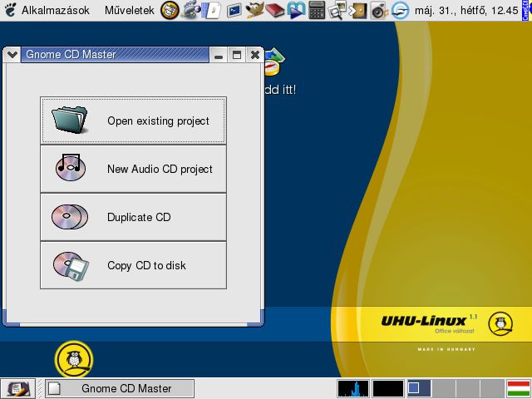Maximize the Gnome CD Master window
This screenshot has width=532, height=399.
236,55
